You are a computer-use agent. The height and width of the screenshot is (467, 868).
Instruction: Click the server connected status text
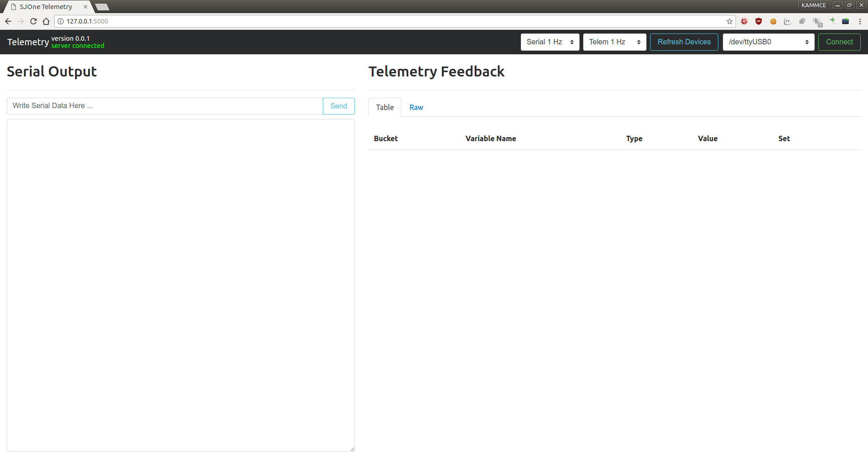click(78, 46)
